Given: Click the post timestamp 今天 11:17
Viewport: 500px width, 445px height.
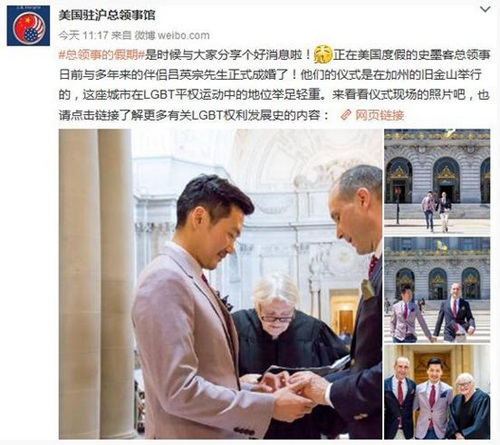Looking at the screenshot, I should pyautogui.click(x=84, y=35).
